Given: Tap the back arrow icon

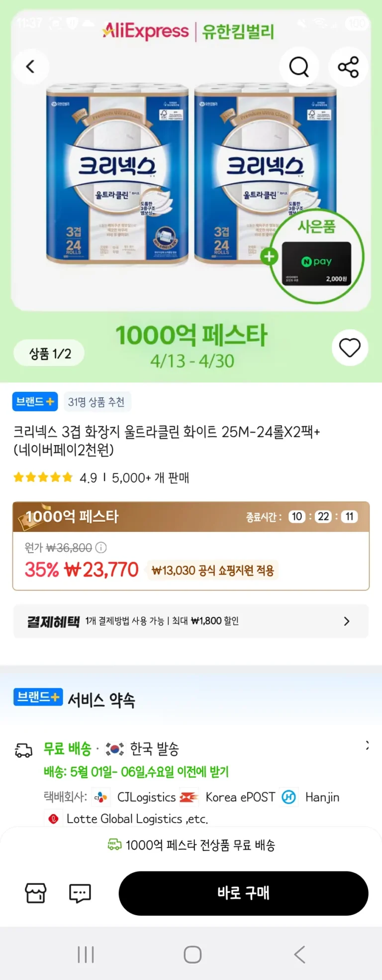Looking at the screenshot, I should pyautogui.click(x=31, y=67).
